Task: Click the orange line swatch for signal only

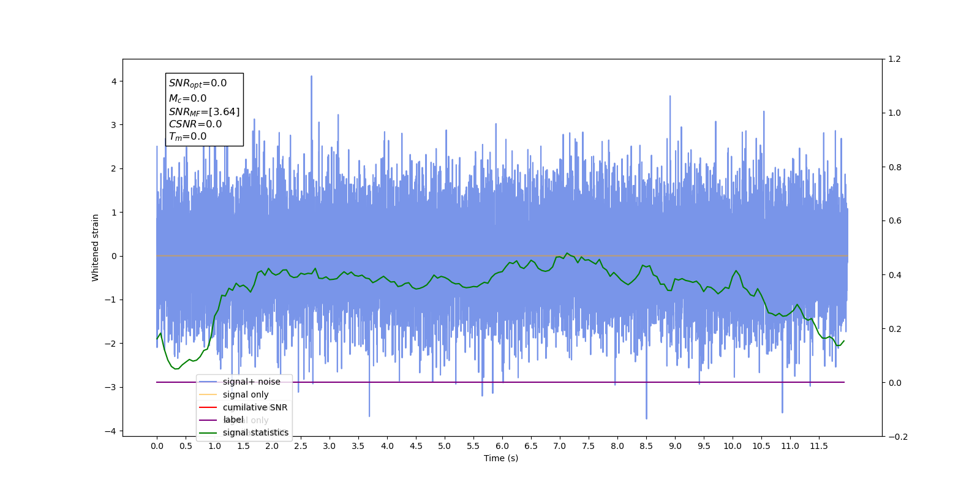Action: point(208,394)
